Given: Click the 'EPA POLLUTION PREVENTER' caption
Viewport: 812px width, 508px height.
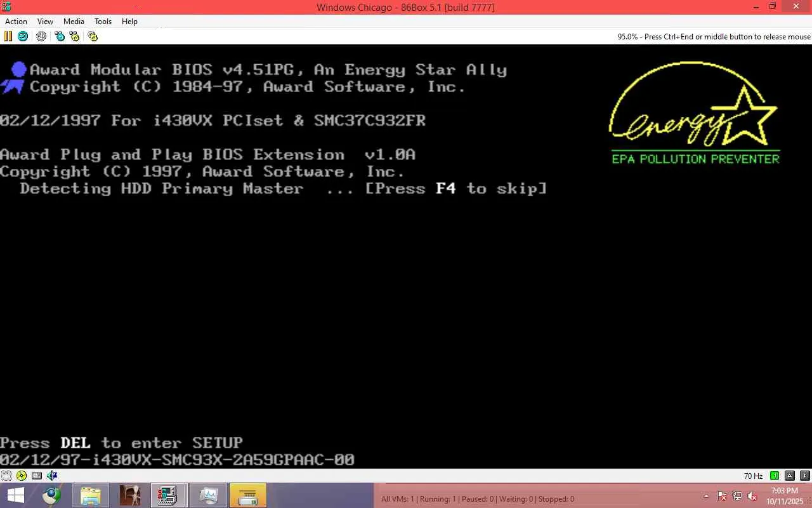Looking at the screenshot, I should point(695,159).
